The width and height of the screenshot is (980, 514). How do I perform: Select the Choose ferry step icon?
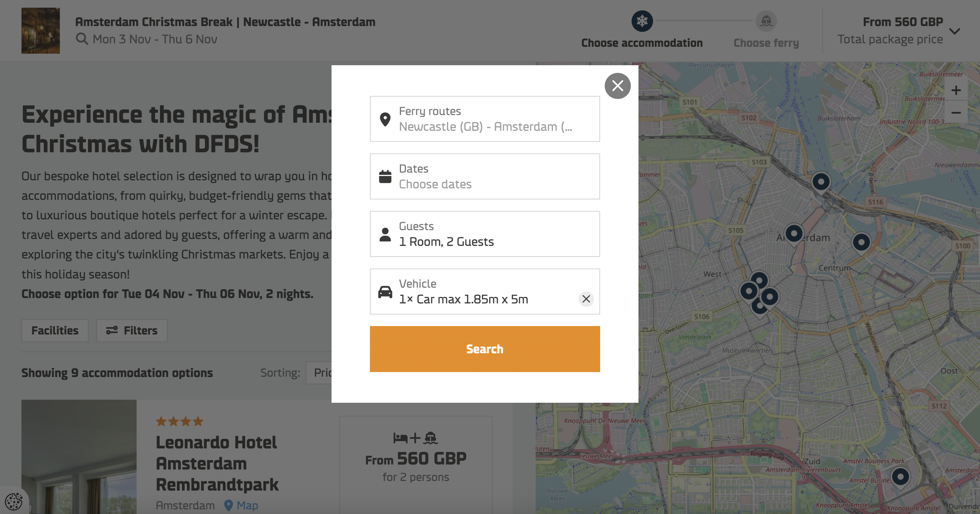pyautogui.click(x=766, y=21)
